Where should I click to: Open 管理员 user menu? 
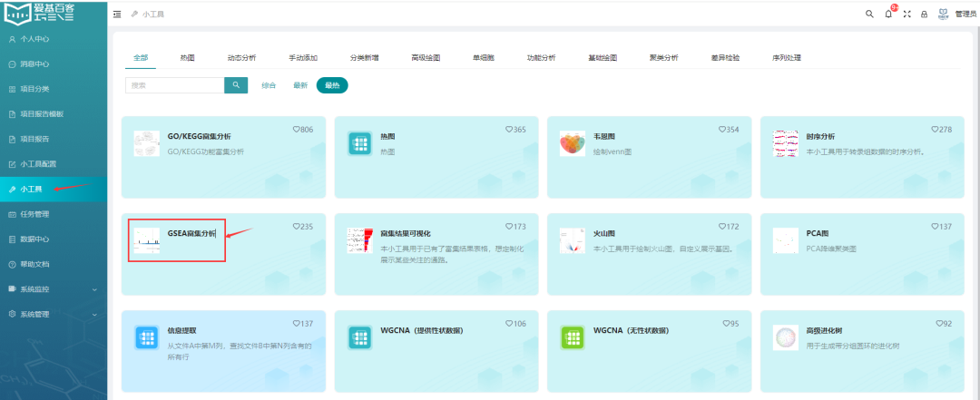tap(965, 14)
